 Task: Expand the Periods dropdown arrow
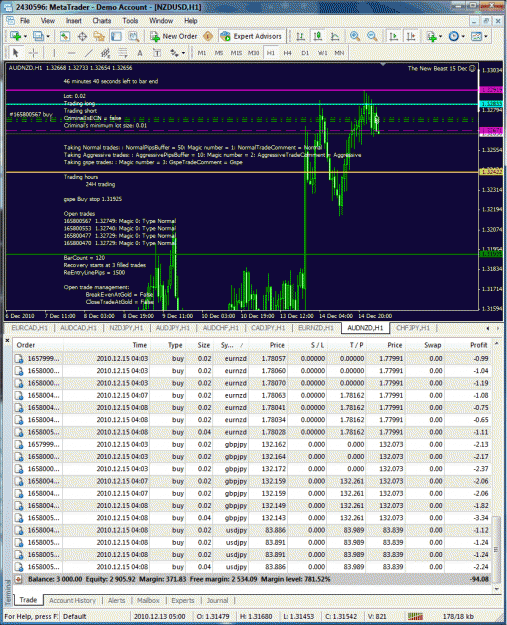coord(463,37)
